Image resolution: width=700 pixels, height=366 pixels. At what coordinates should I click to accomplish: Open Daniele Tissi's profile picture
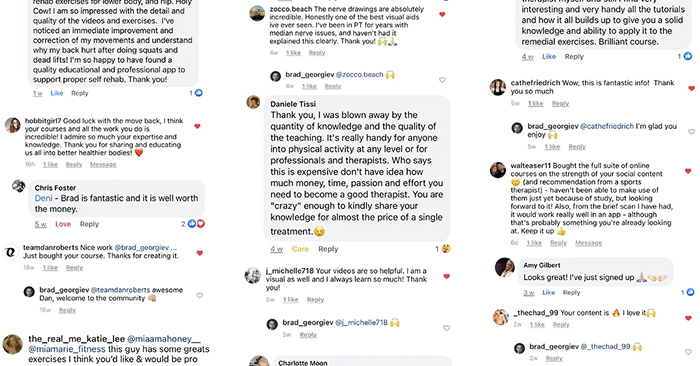tap(253, 102)
